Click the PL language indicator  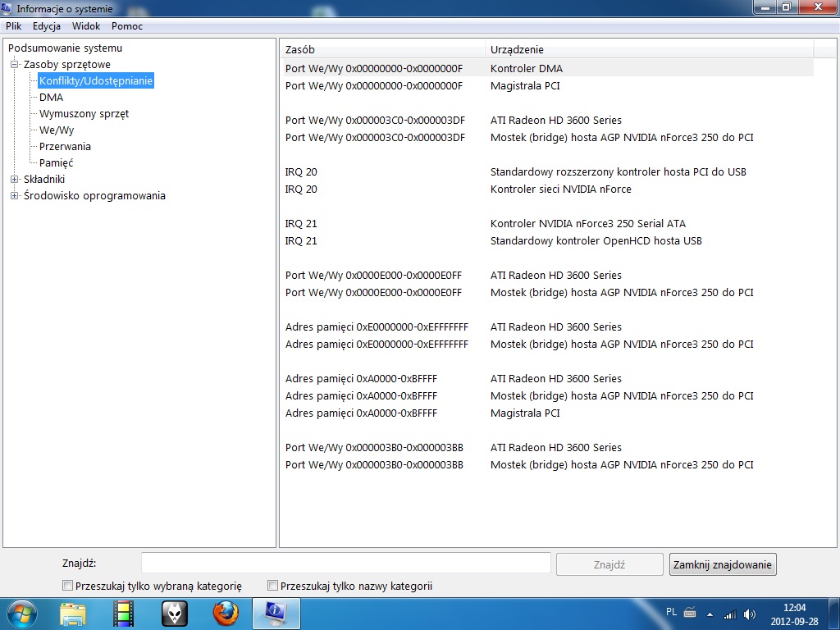[671, 612]
